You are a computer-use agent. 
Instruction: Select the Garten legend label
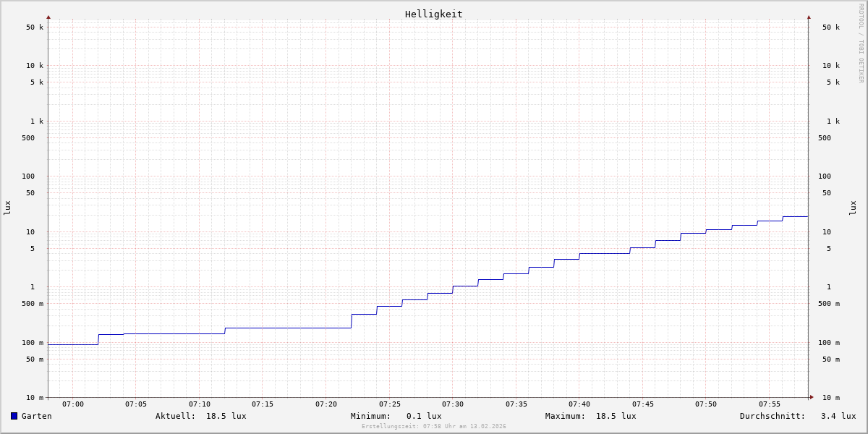point(36,416)
